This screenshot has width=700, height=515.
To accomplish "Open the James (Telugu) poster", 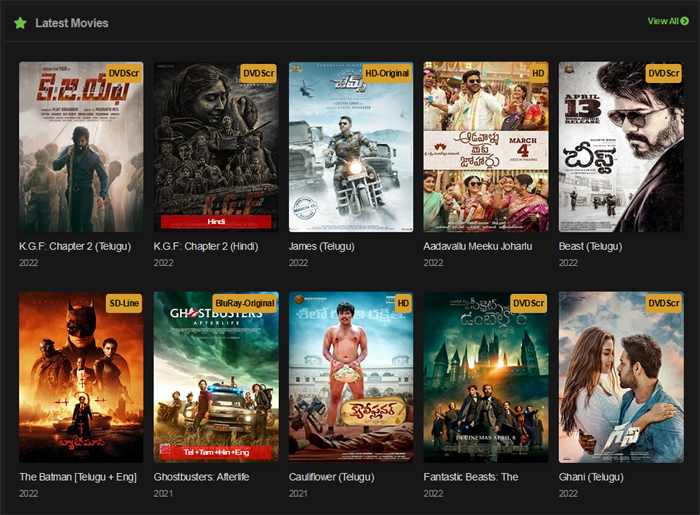I will [x=351, y=147].
